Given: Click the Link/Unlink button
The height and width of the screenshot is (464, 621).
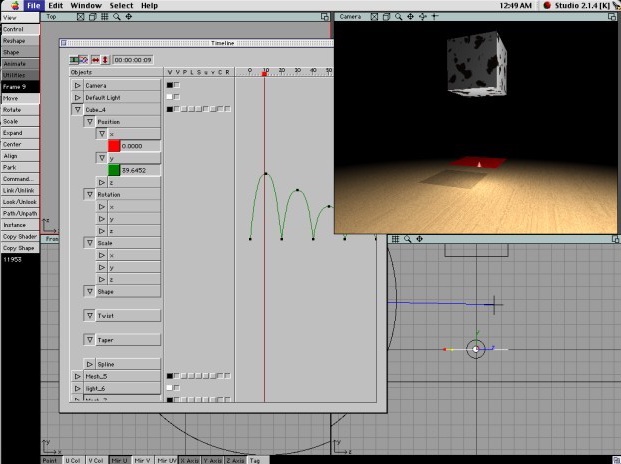Looking at the screenshot, I should point(20,190).
